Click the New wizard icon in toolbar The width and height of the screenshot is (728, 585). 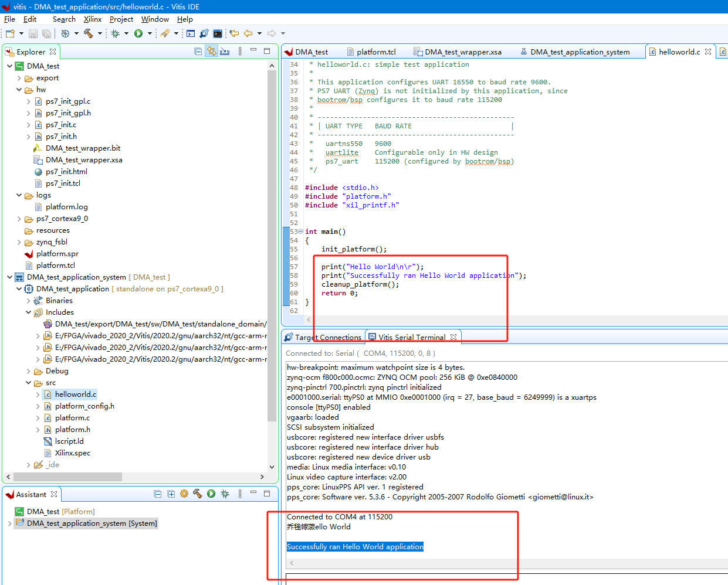coord(10,33)
